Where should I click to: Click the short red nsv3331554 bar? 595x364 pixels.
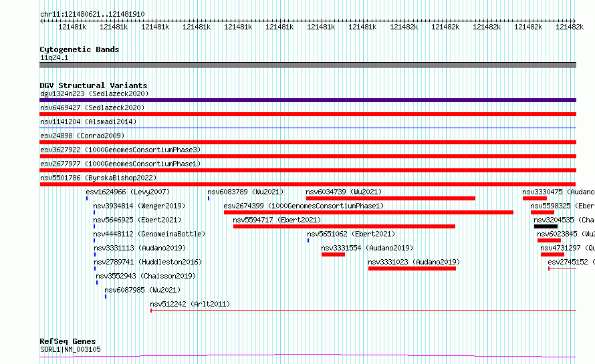click(x=333, y=254)
